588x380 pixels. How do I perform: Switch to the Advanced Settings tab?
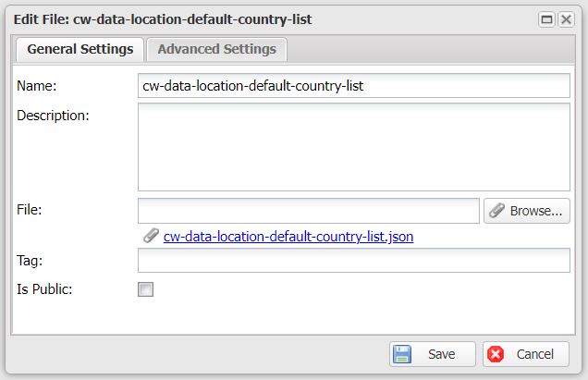[216, 49]
